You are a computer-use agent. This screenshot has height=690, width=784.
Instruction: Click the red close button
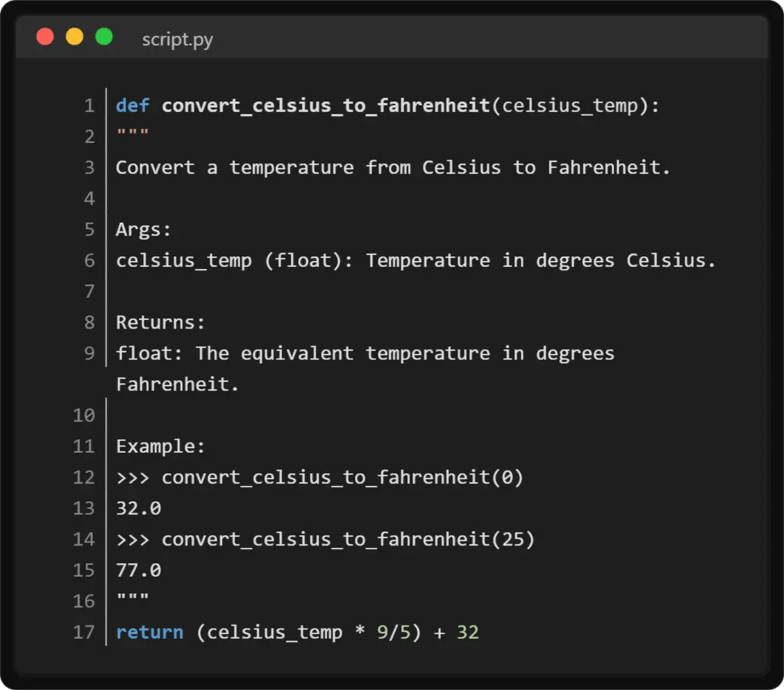pyautogui.click(x=45, y=37)
